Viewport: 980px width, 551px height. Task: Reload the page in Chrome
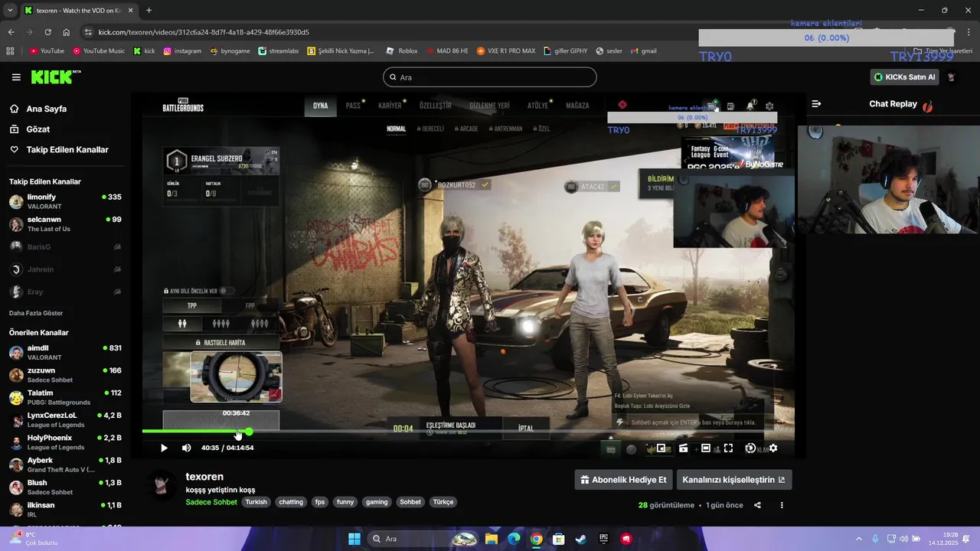pos(47,32)
